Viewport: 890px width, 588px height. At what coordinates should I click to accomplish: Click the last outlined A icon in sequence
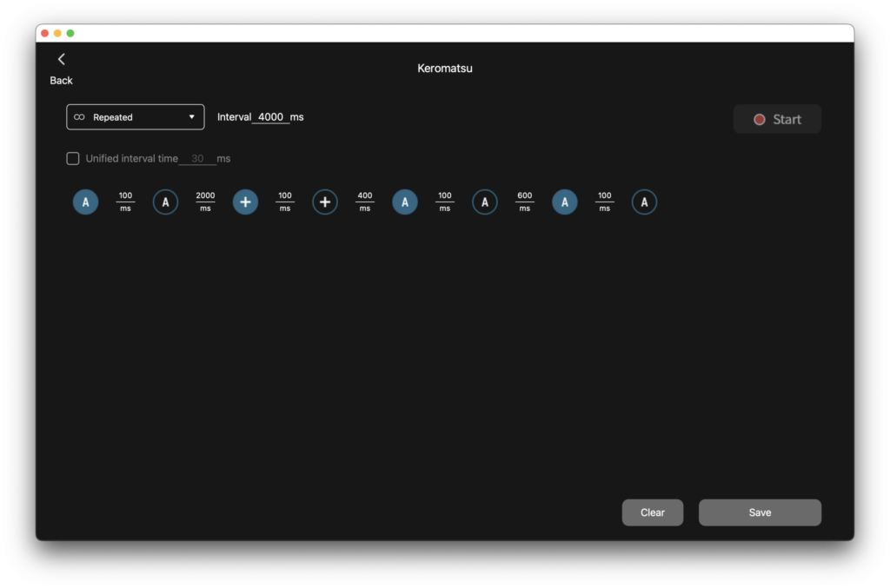(644, 202)
